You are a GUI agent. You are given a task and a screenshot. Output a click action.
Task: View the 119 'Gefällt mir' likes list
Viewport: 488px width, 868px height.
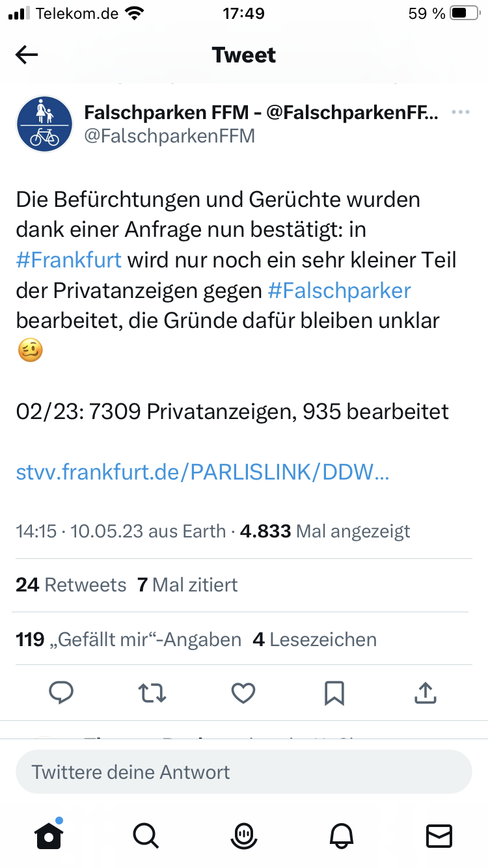pos(128,640)
